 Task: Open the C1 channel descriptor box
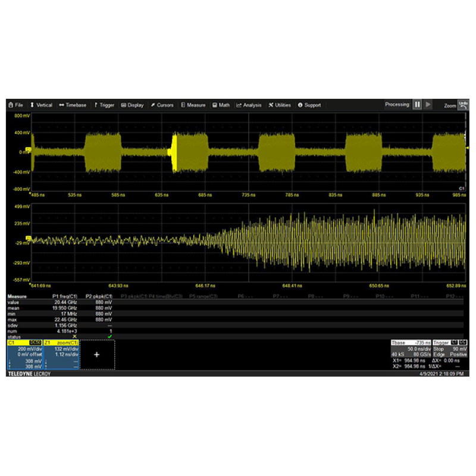point(24,355)
